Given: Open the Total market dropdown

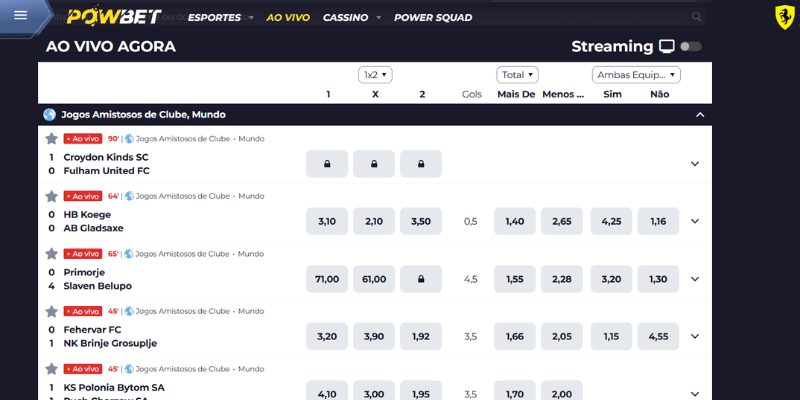Looking at the screenshot, I should coord(517,74).
